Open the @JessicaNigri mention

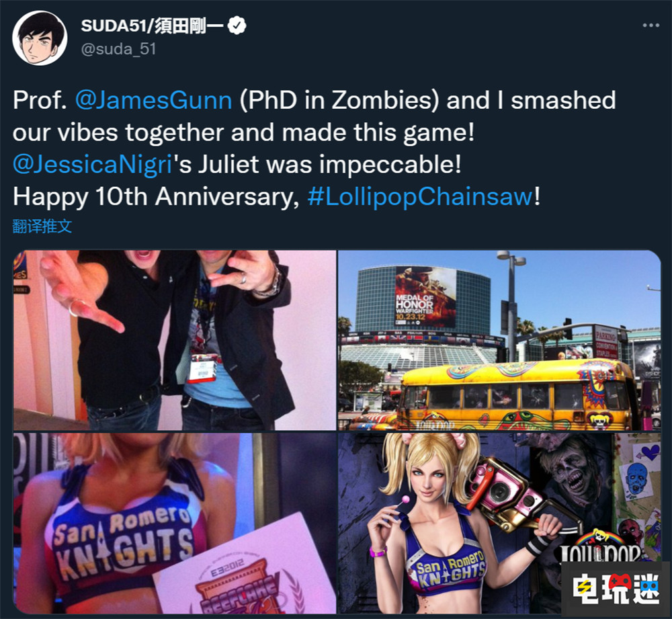93,164
